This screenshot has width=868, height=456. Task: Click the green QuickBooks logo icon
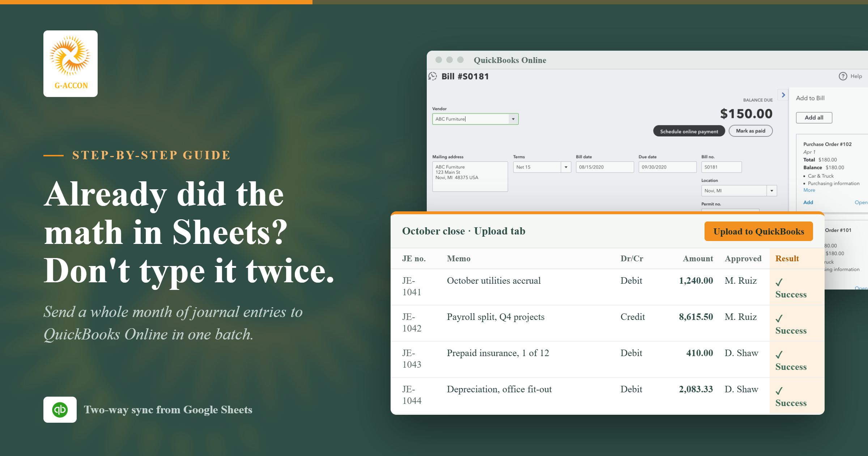pos(60,410)
